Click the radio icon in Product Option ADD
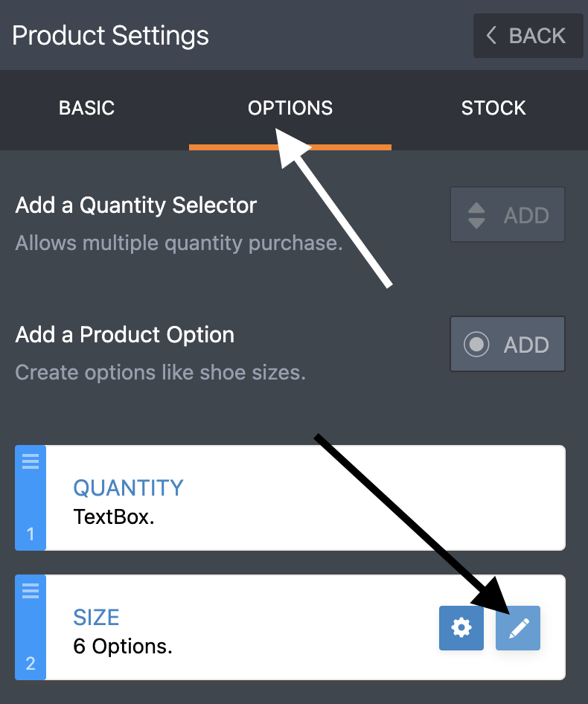Viewport: 588px width, 704px height. pos(476,345)
